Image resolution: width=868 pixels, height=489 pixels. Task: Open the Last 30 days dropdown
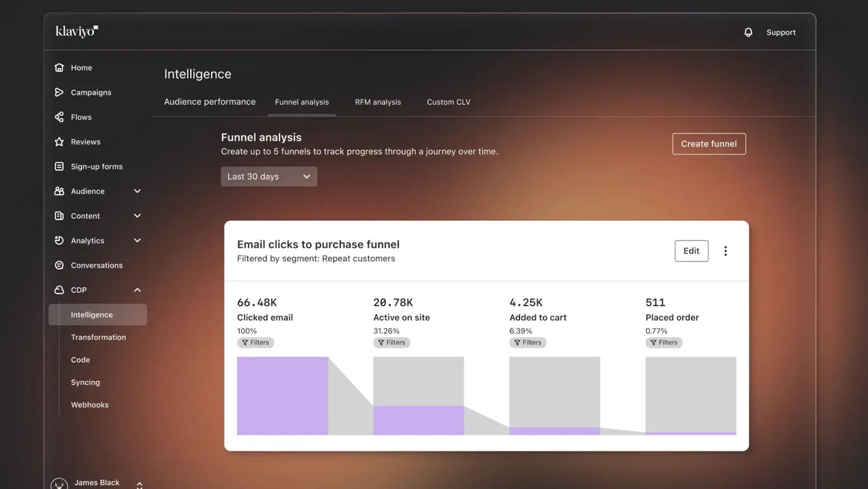coord(269,176)
